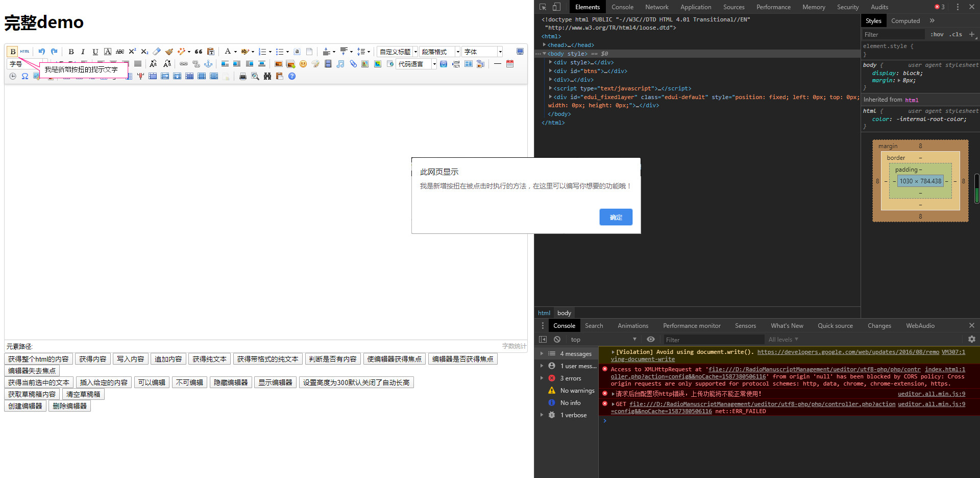Image resolution: width=980 pixels, height=478 pixels.
Task: Toggle the device toolbar in DevTools
Action: [556, 7]
